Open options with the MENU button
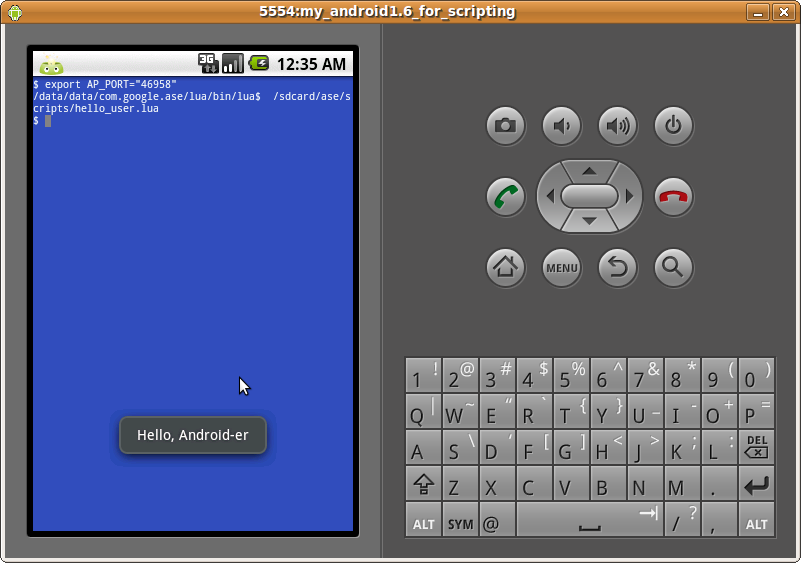The image size is (801, 563). (x=561, y=267)
